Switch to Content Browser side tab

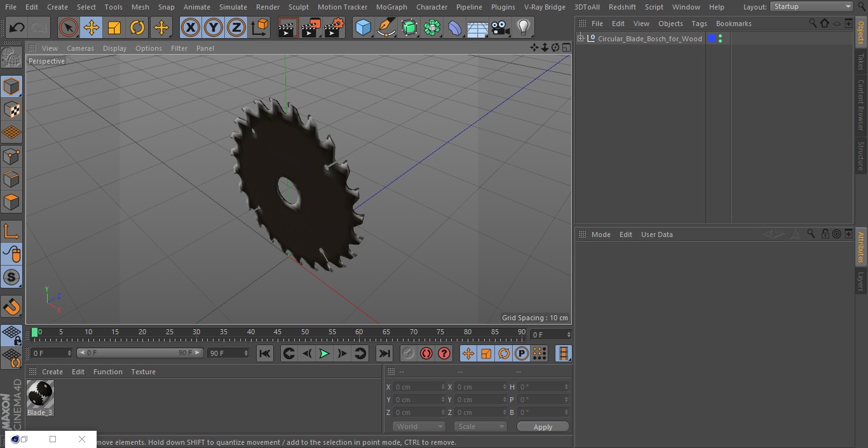(861, 104)
